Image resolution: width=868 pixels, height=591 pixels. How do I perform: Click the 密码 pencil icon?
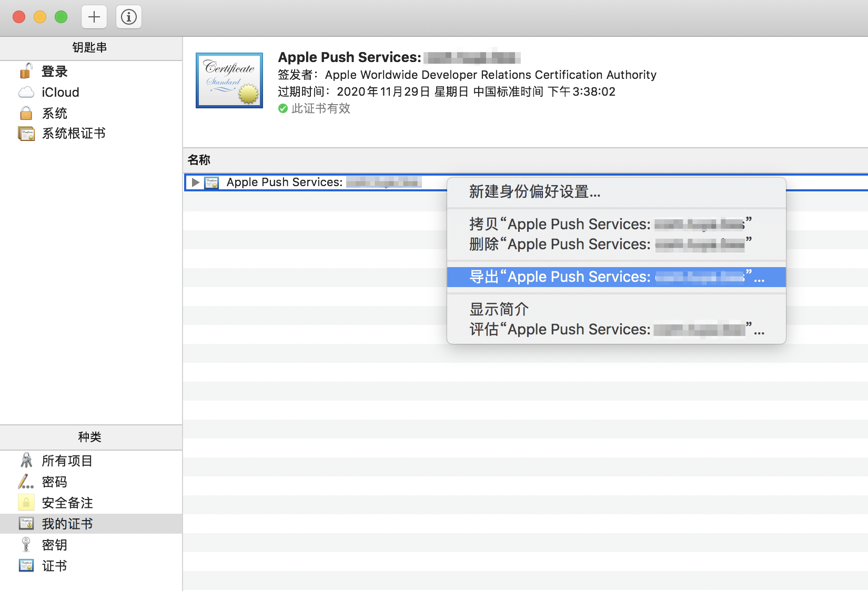[x=26, y=482]
